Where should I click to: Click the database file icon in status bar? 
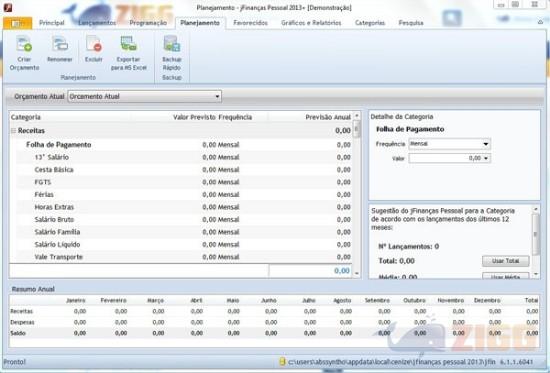(x=282, y=361)
